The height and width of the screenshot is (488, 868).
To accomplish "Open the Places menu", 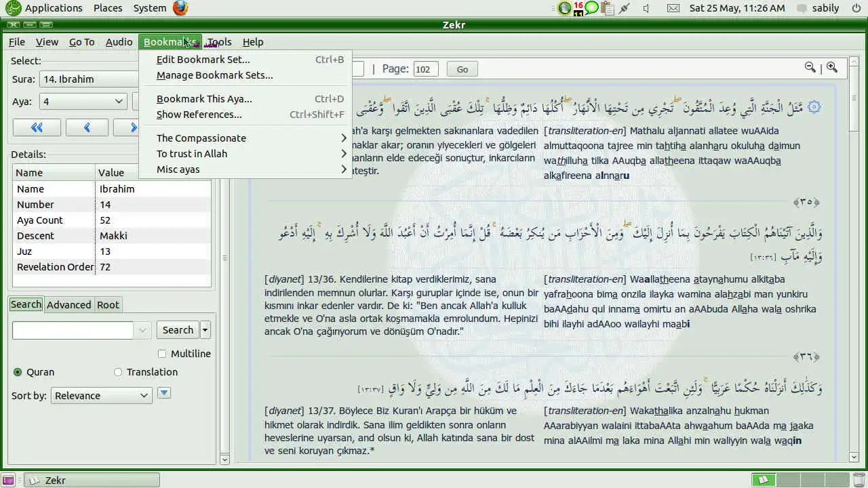I will tap(108, 8).
